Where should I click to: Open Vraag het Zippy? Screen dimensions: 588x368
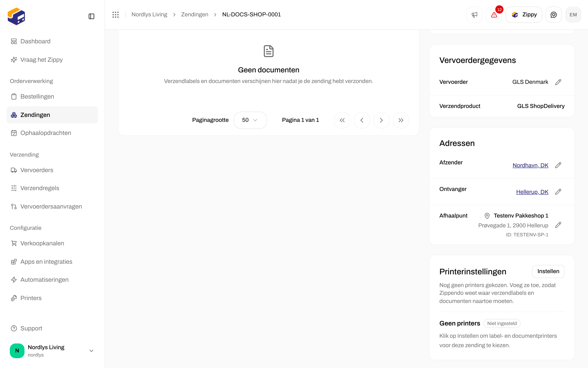coord(52,60)
